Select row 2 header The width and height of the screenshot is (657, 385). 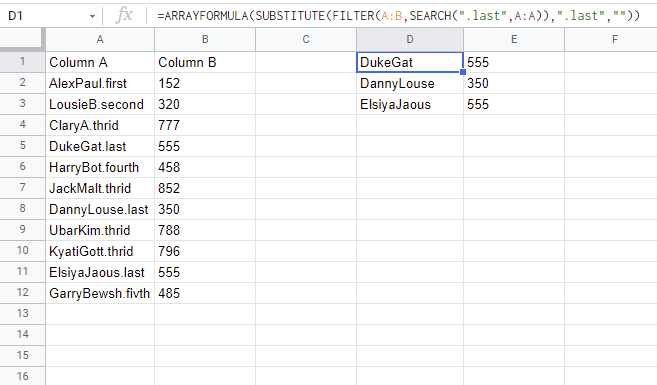pos(23,83)
